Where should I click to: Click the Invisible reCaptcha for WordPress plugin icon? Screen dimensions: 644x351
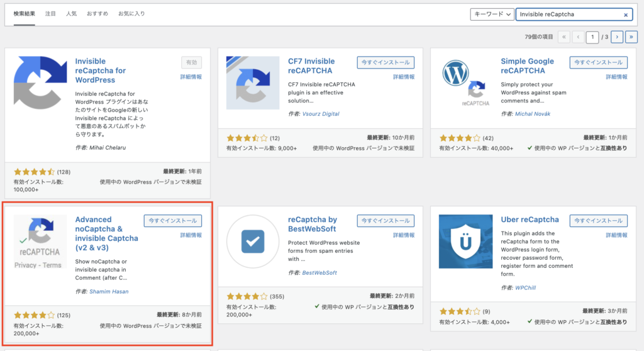[40, 82]
